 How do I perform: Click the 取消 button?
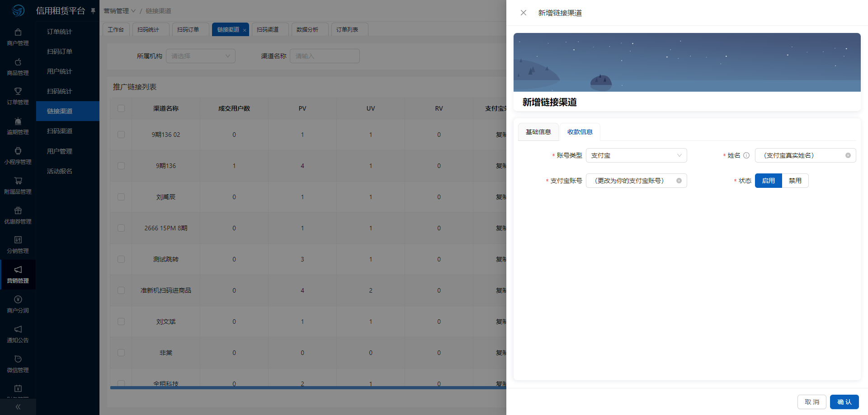coord(812,402)
